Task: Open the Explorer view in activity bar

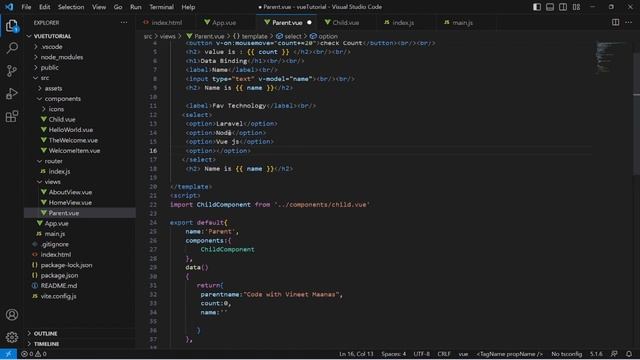Action: pyautogui.click(x=12, y=26)
